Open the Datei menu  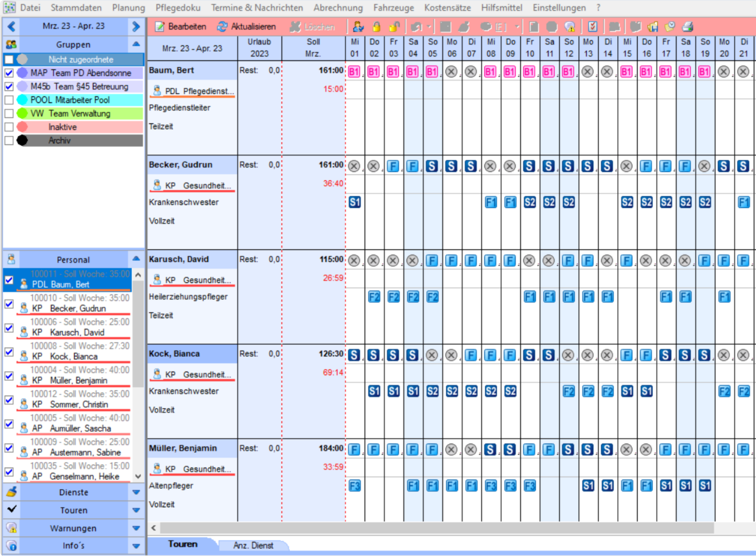click(x=30, y=7)
